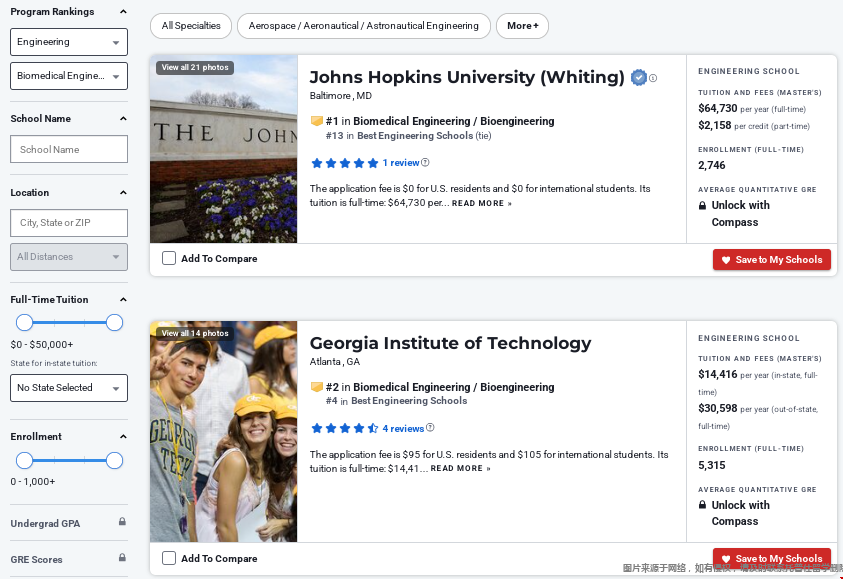
Task: Click the five-star rating for Johns Hopkins
Action: [x=345, y=163]
